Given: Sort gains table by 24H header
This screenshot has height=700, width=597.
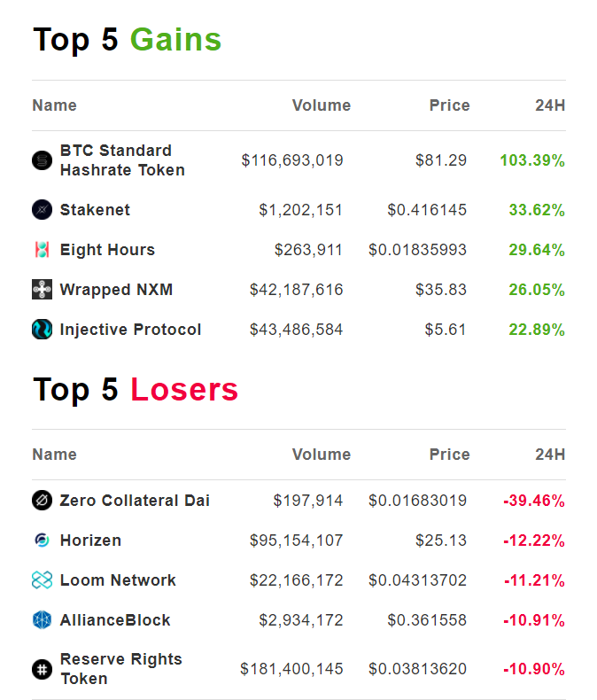Looking at the screenshot, I should point(550,105).
